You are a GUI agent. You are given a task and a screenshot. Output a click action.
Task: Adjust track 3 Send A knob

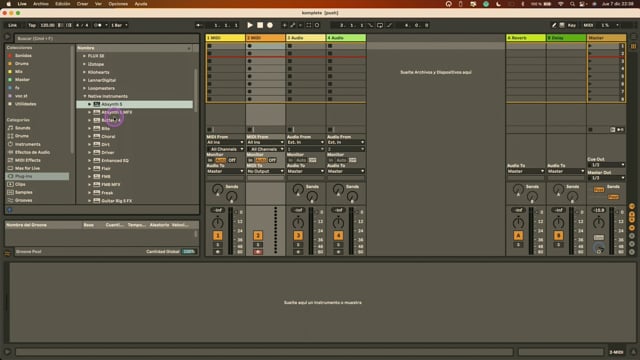tap(298, 189)
